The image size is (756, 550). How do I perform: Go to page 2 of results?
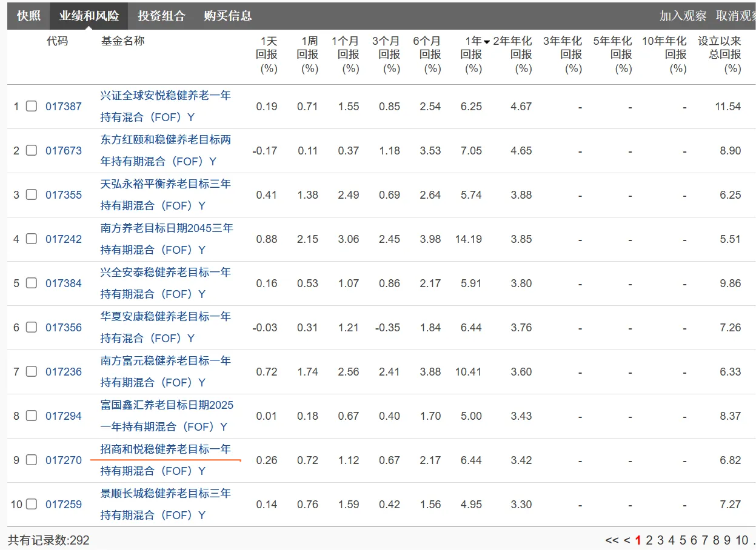click(649, 540)
